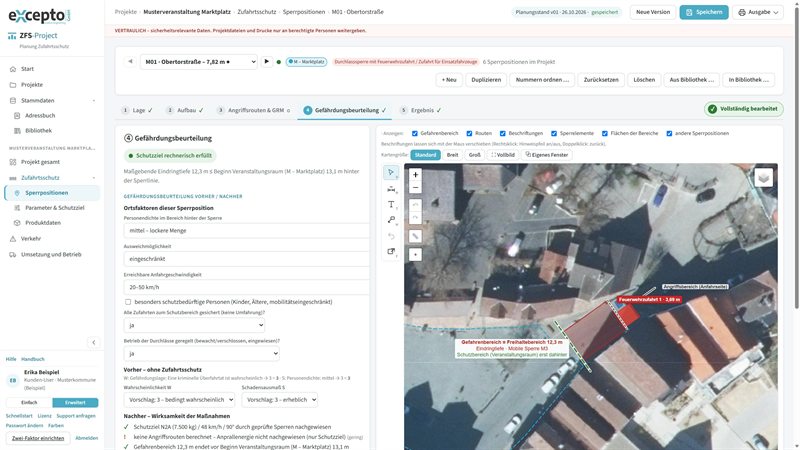Click the Speichern button
800x450 pixels.
(x=704, y=12)
